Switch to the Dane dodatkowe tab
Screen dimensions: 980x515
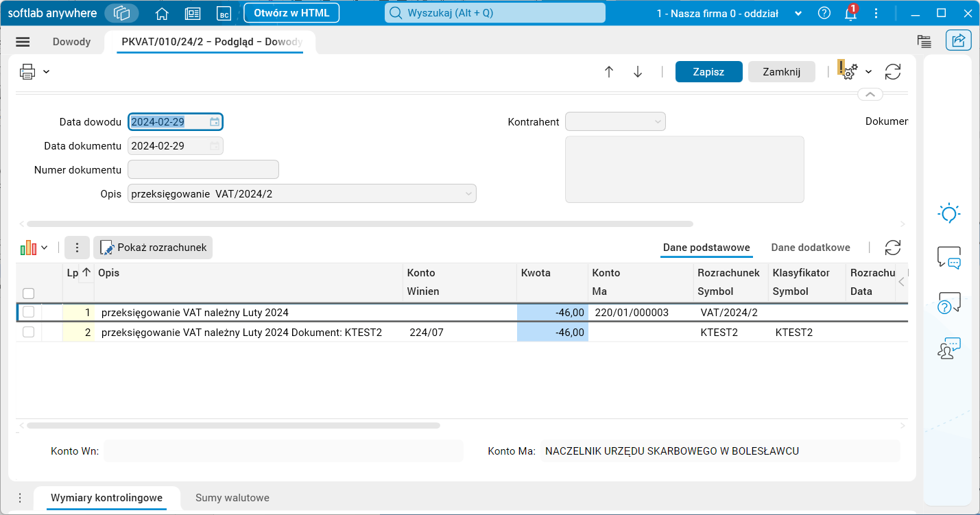coord(811,248)
